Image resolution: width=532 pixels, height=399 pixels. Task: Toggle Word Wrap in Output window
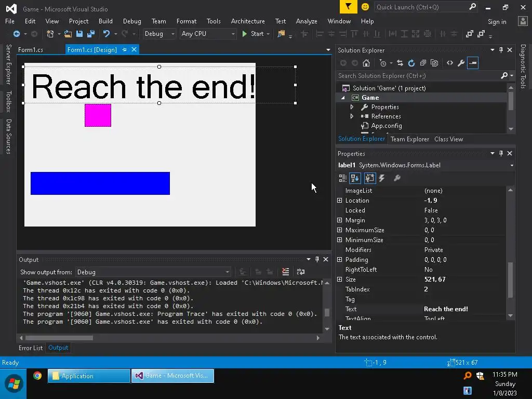pyautogui.click(x=301, y=272)
